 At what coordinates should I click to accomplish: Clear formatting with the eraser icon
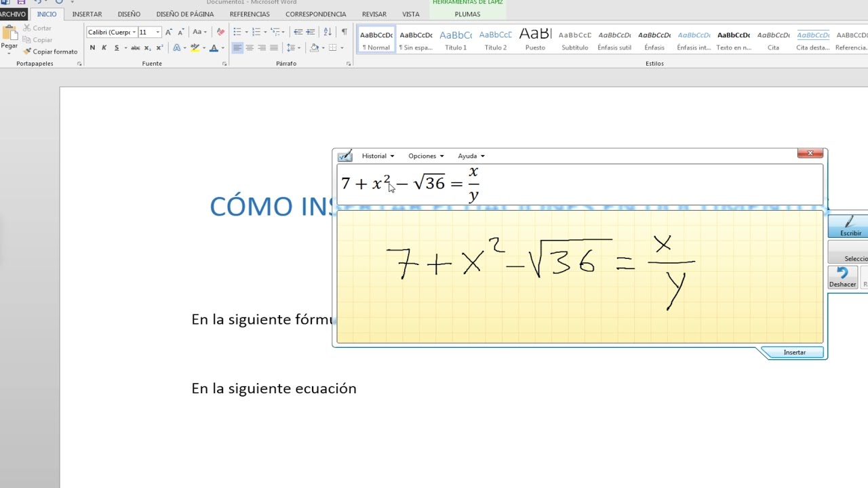point(220,32)
